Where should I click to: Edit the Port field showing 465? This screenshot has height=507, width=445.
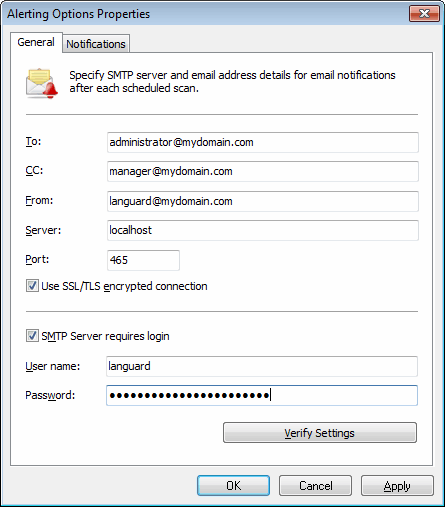(x=143, y=260)
